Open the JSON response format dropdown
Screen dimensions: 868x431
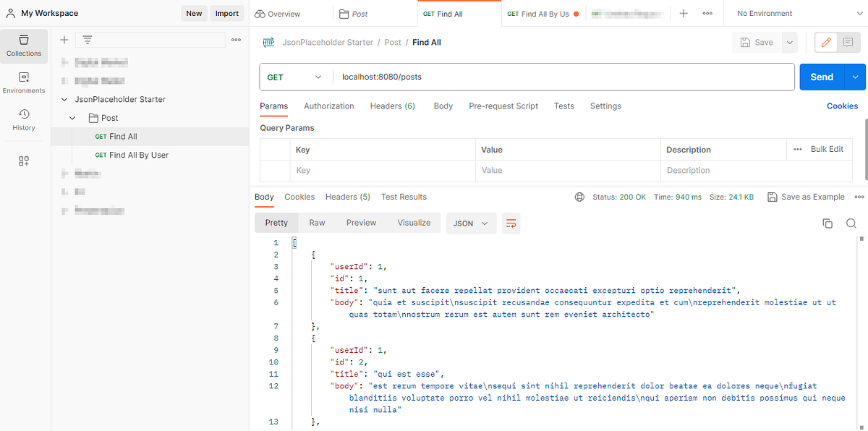471,223
